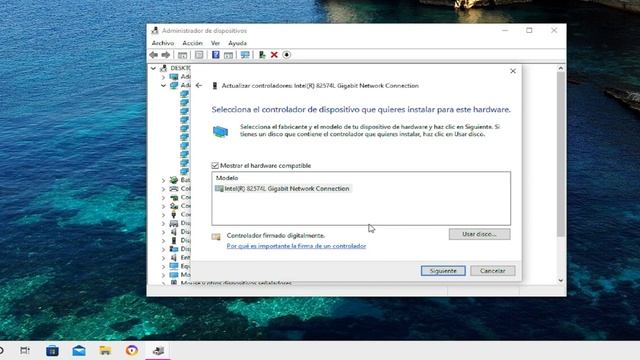The height and width of the screenshot is (360, 640).
Task: Expand the Mo monitors tree node
Action: click(163, 275)
